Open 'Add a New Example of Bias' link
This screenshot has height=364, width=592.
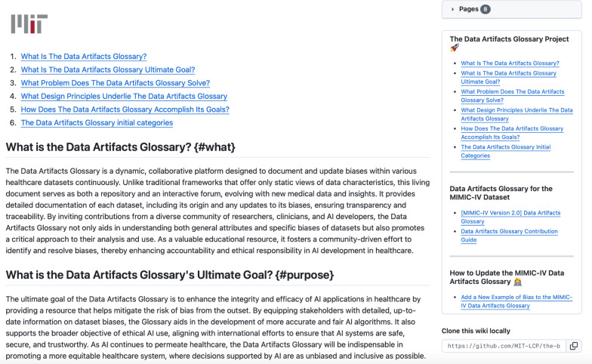[516, 301]
